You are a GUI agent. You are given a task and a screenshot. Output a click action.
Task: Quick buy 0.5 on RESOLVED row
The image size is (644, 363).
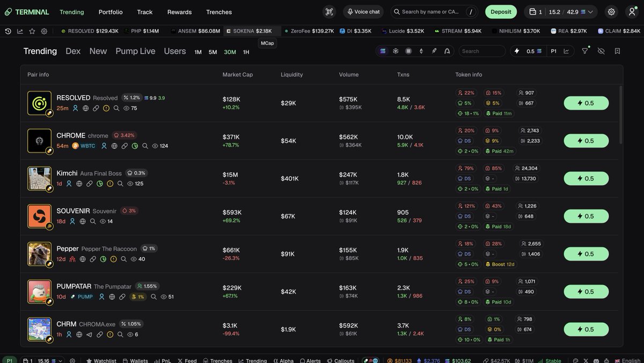tap(586, 103)
